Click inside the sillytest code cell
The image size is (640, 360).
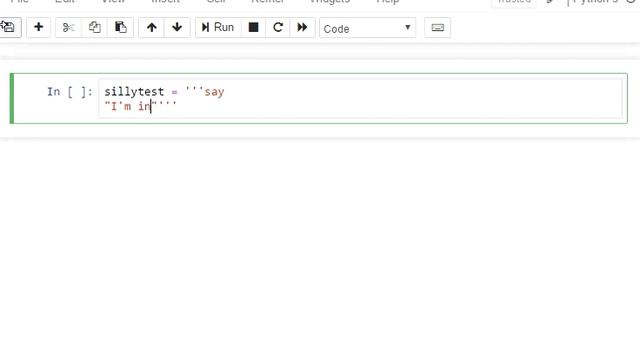[360, 99]
